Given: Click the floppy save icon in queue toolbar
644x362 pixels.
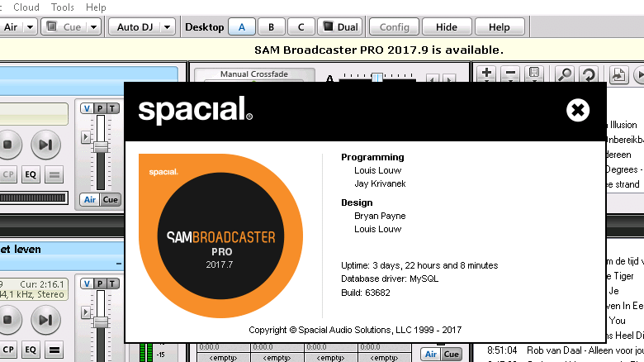Looking at the screenshot, I should tap(534, 74).
